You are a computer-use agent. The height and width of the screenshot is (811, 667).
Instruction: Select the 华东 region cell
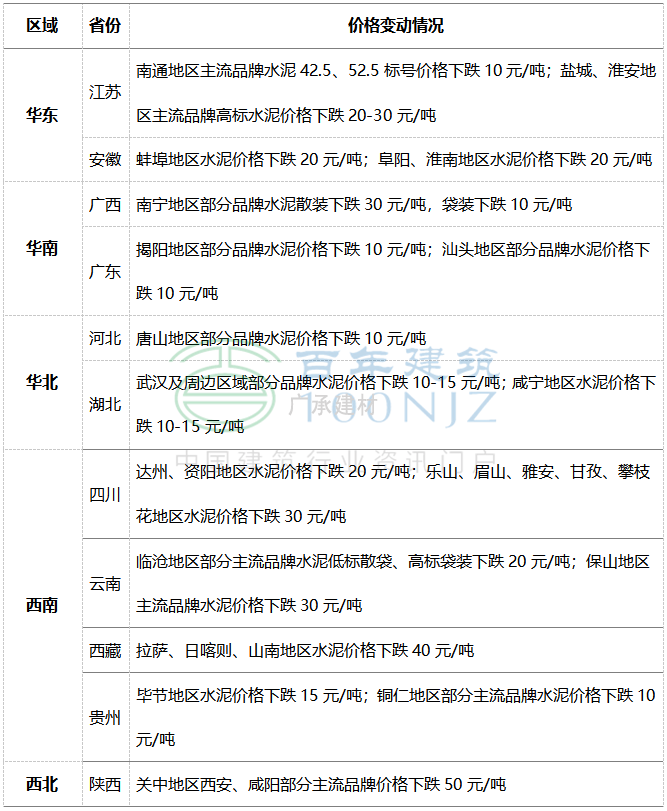click(x=42, y=115)
